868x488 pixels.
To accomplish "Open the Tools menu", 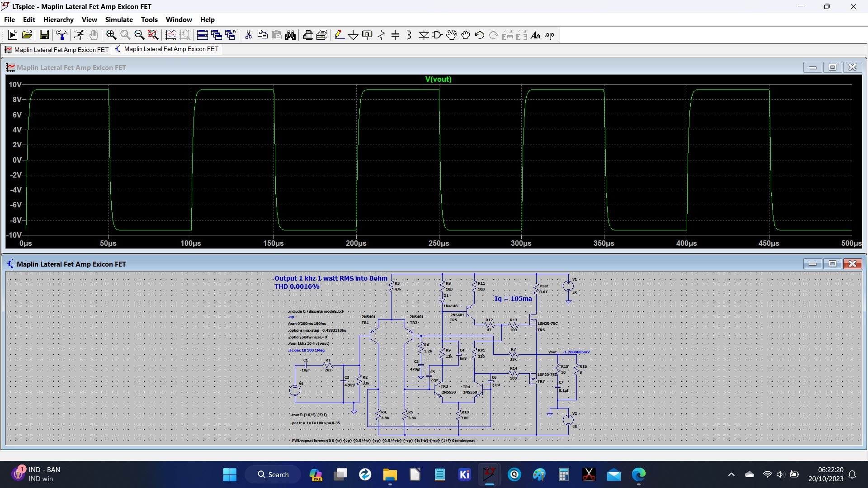I will (149, 20).
